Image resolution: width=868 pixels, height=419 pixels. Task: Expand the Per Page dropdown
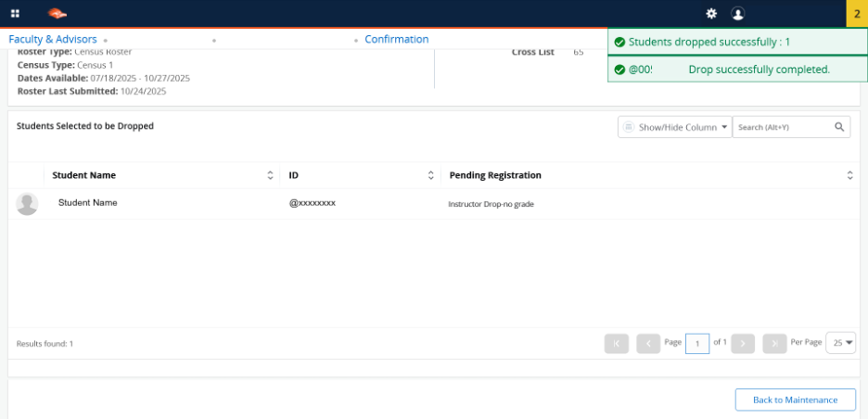841,343
